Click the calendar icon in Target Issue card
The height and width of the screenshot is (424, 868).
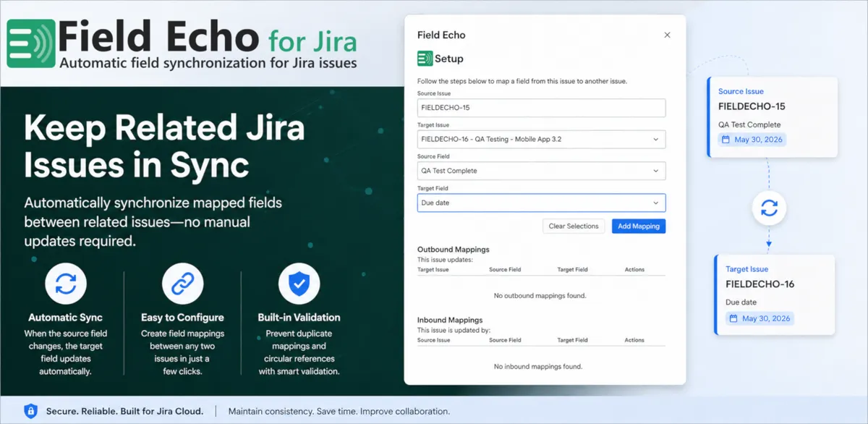point(734,318)
